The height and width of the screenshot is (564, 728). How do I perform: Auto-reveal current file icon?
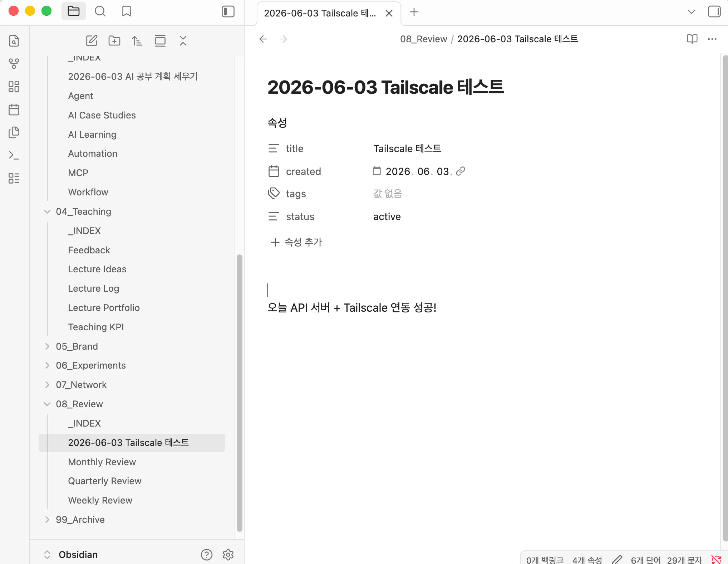coord(160,41)
